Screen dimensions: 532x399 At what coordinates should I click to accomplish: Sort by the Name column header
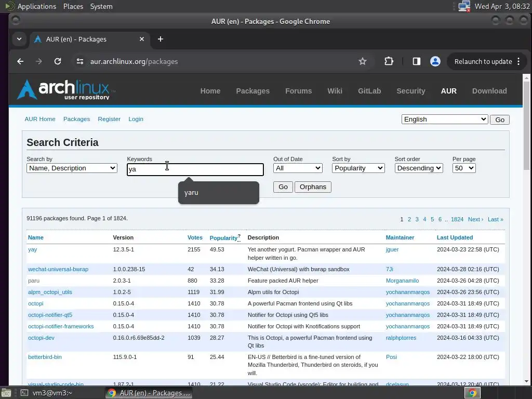pos(36,237)
